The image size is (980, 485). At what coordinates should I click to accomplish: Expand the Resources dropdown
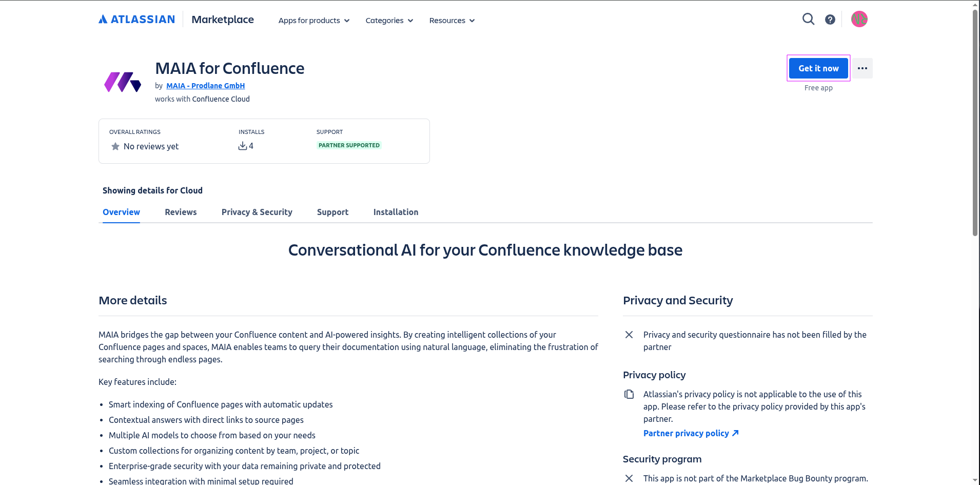pos(452,21)
